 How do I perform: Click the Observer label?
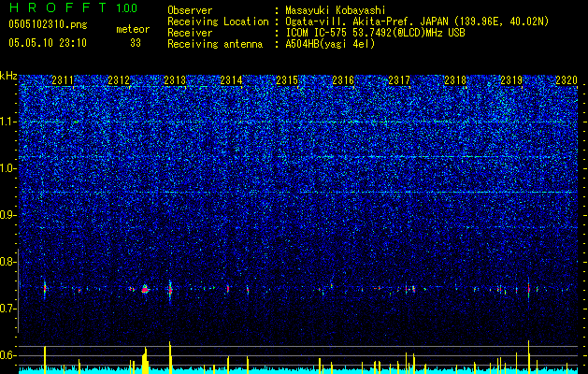pyautogui.click(x=190, y=10)
